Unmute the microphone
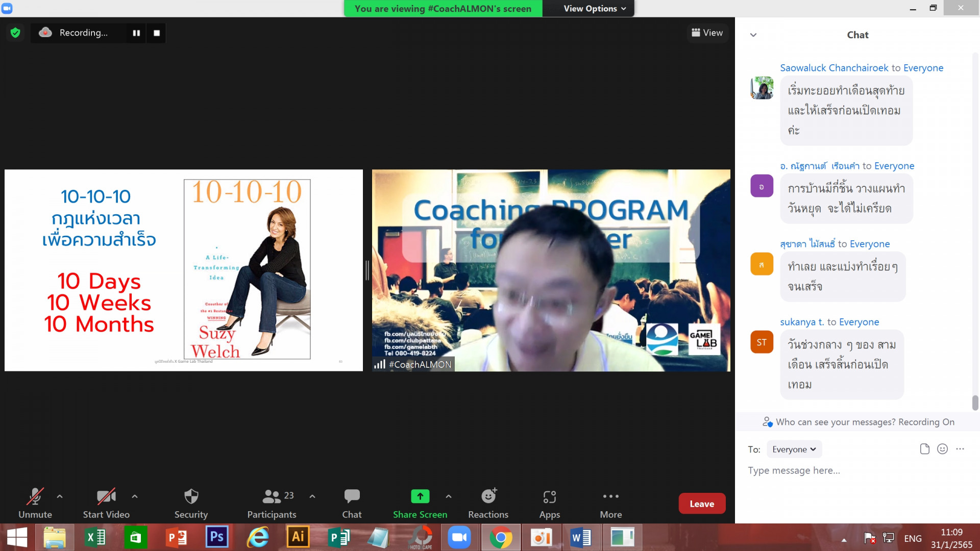The height and width of the screenshot is (551, 980). (35, 503)
